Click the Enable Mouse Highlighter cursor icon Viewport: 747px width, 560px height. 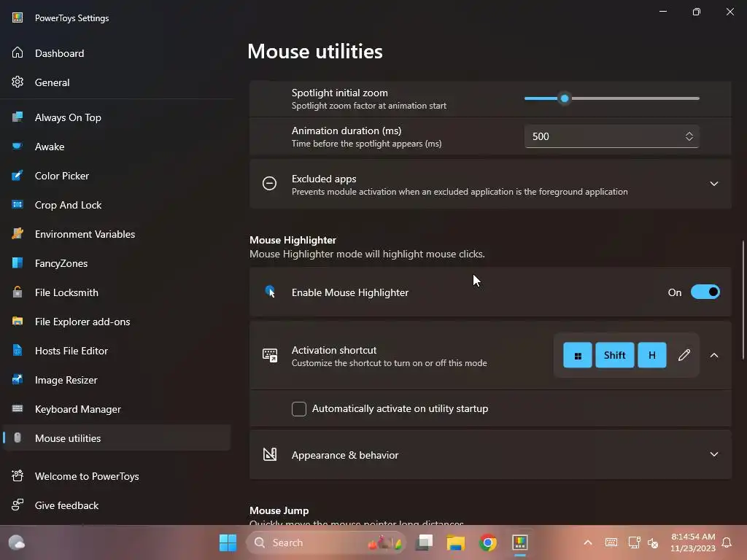click(x=270, y=292)
